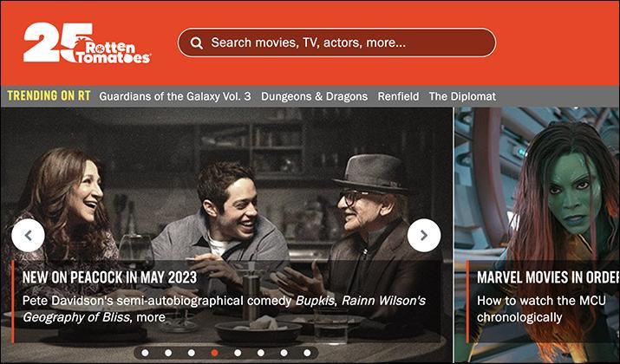
Task: Click the magnifying glass search icon
Action: click(x=197, y=42)
